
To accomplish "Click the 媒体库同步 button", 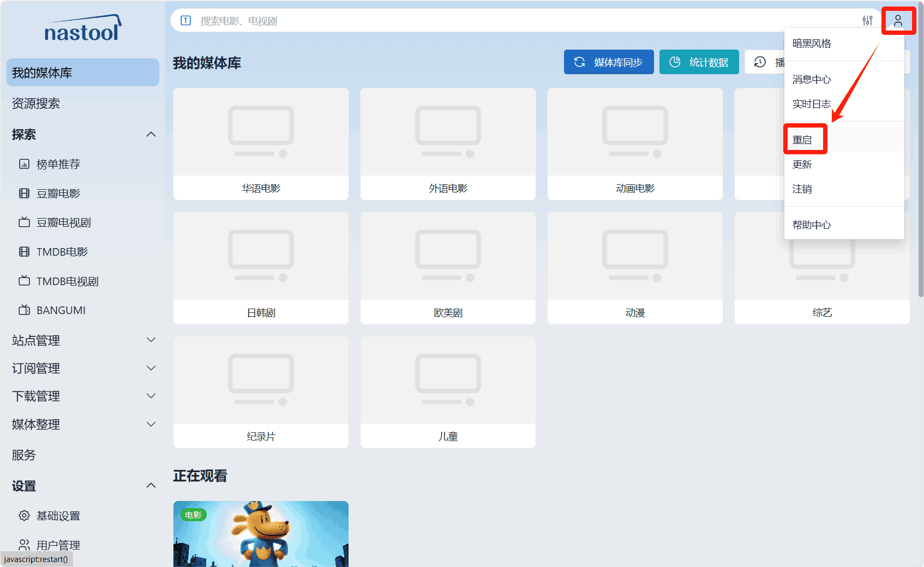I will 609,62.
